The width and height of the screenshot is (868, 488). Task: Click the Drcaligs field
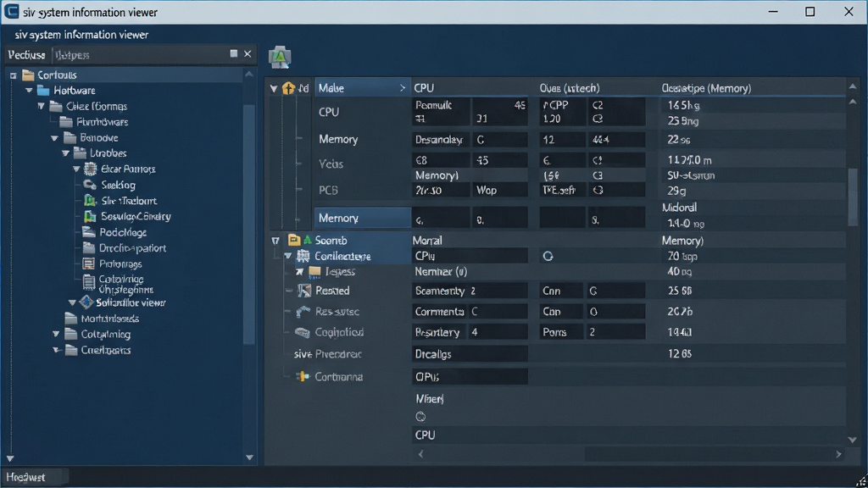click(x=470, y=354)
